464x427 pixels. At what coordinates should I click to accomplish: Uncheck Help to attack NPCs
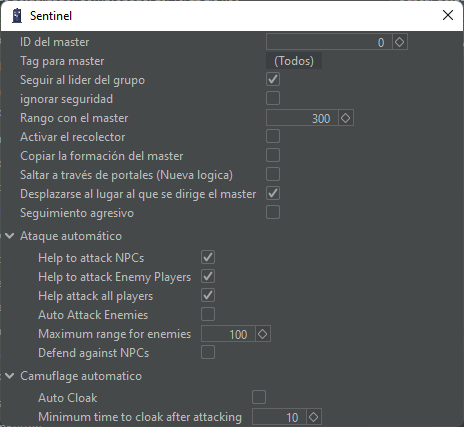coord(208,257)
